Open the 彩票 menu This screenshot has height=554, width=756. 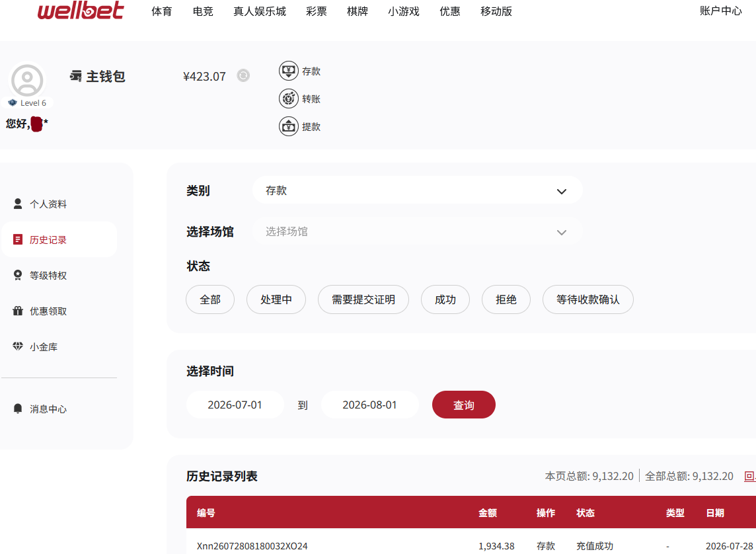click(317, 11)
